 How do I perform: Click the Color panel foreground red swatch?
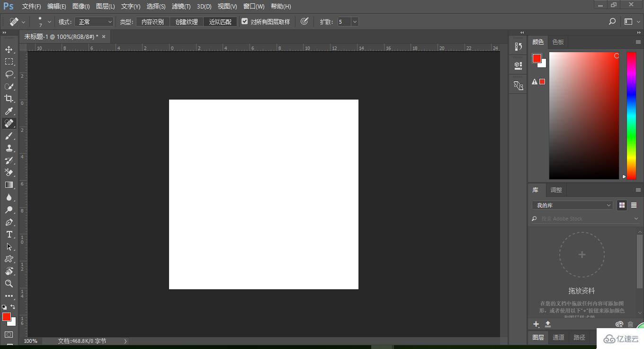(x=537, y=58)
